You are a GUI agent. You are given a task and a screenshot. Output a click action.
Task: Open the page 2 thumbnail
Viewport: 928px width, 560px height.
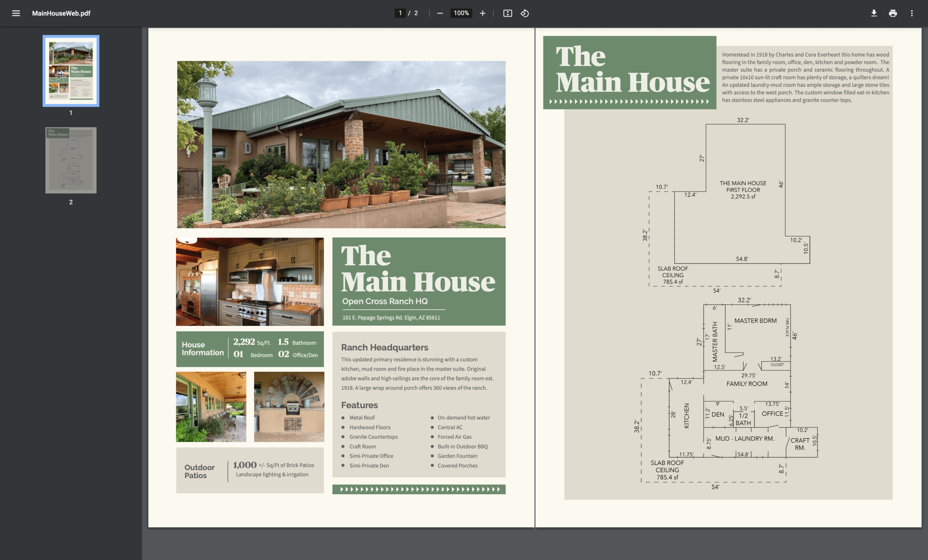71,160
